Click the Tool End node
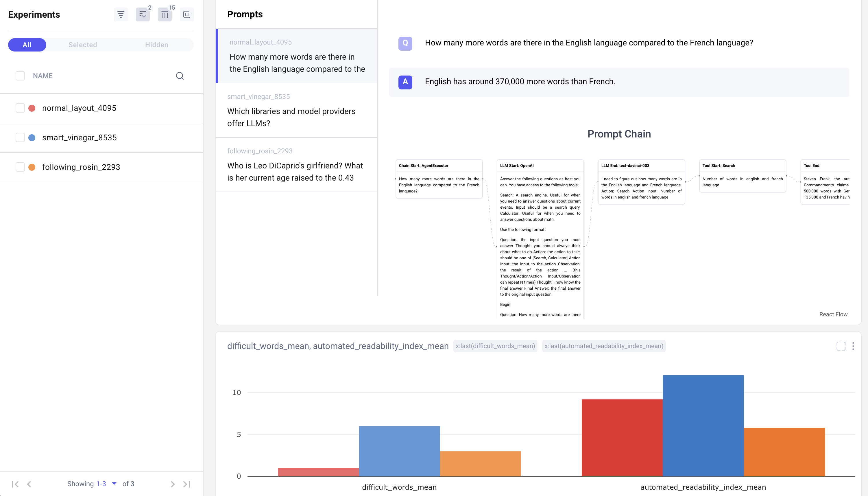The width and height of the screenshot is (868, 496). coord(825,182)
